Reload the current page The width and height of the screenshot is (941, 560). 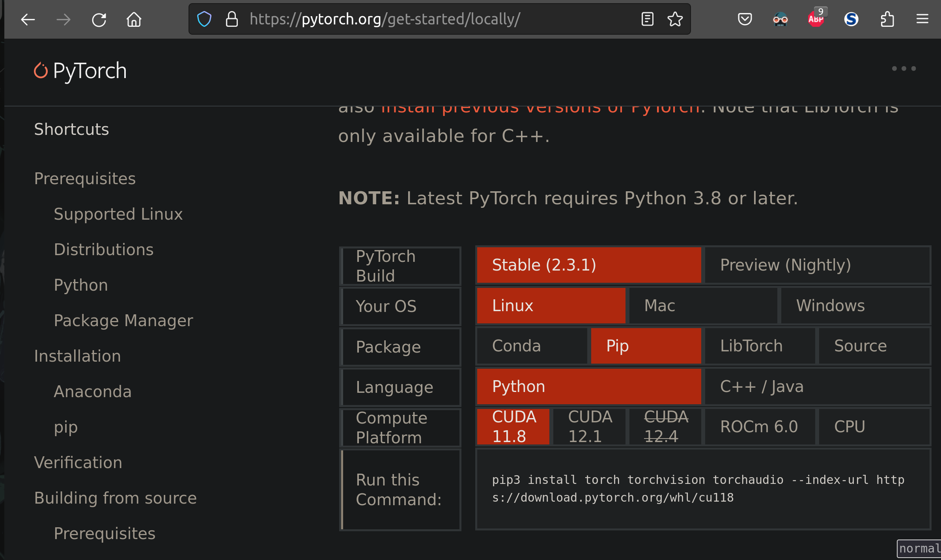(99, 19)
